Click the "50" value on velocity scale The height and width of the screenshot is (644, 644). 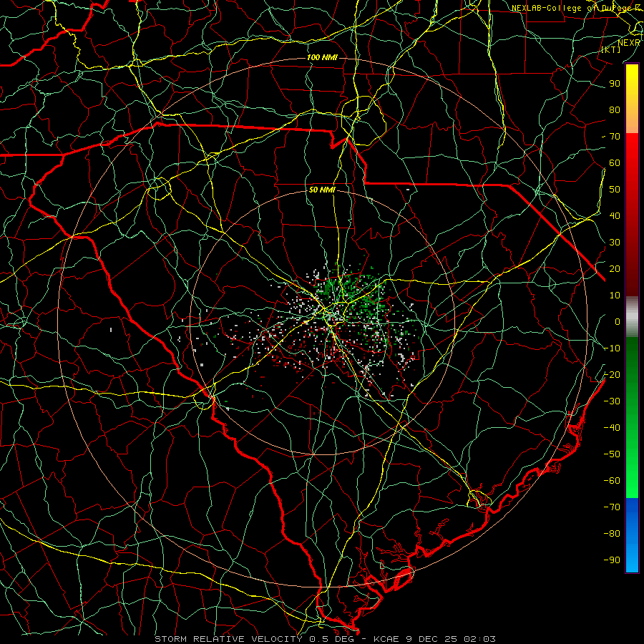coord(615,190)
